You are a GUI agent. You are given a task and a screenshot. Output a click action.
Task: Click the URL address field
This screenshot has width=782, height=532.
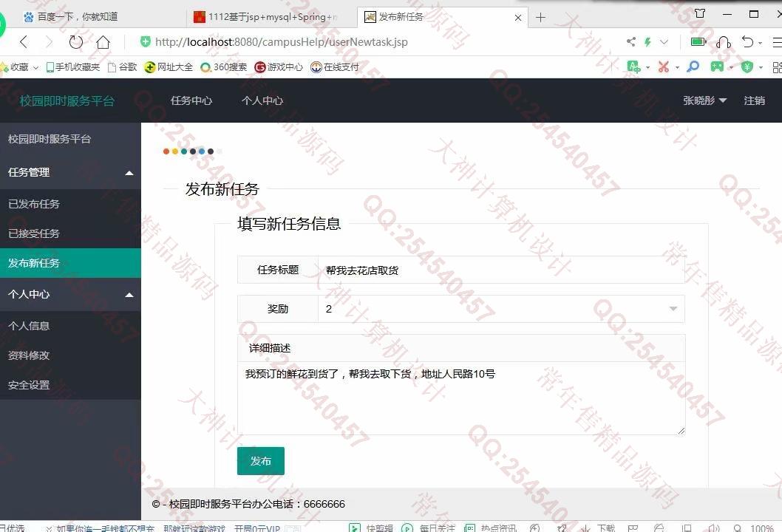282,42
